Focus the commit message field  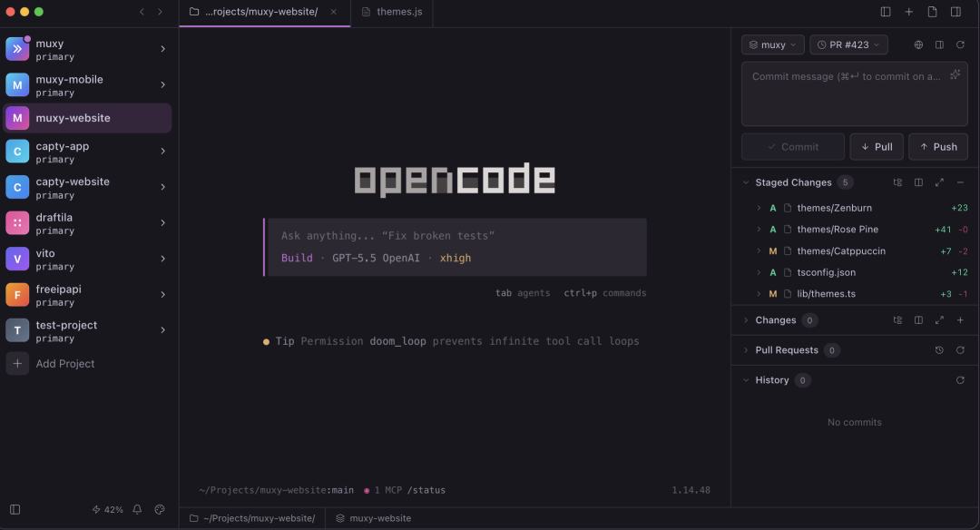pyautogui.click(x=855, y=94)
